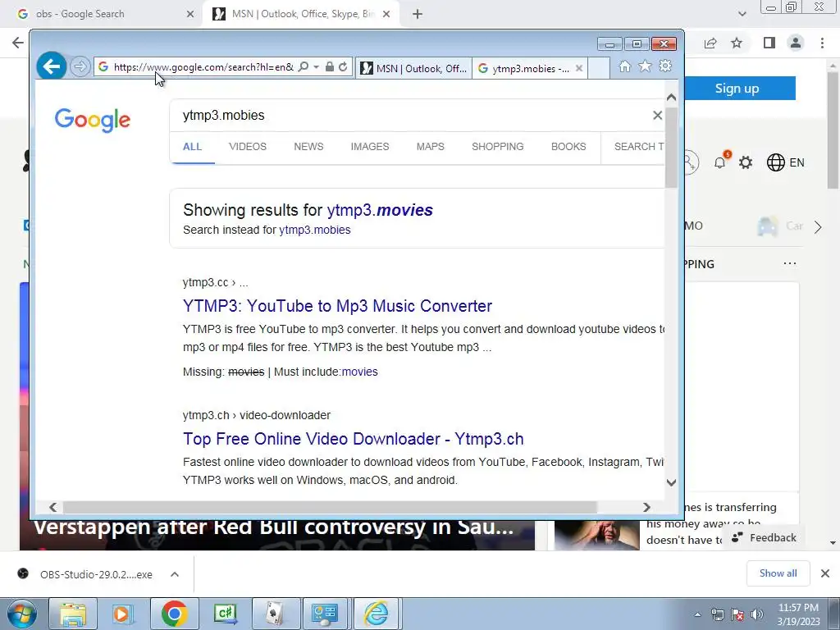Select the VIDEOS search tab

248,147
